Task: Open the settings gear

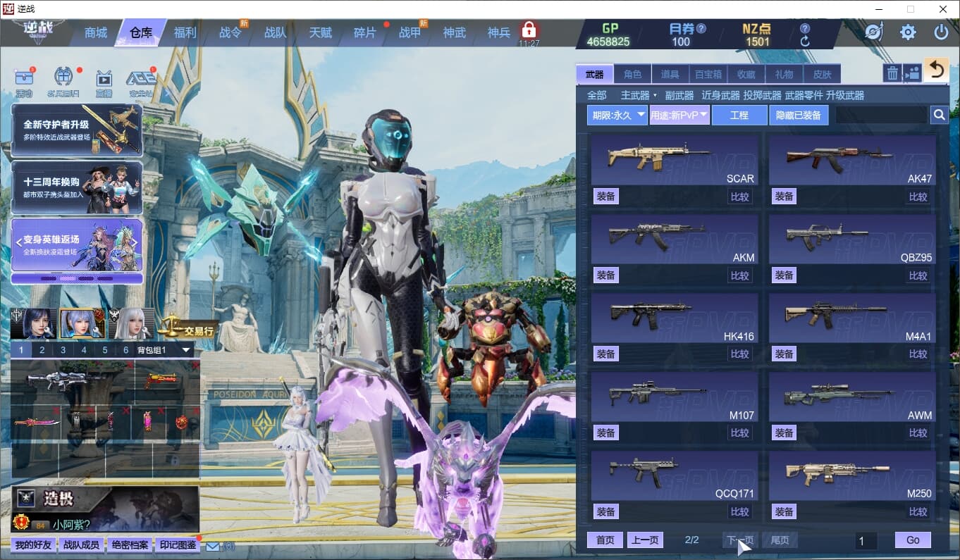Action: click(908, 32)
